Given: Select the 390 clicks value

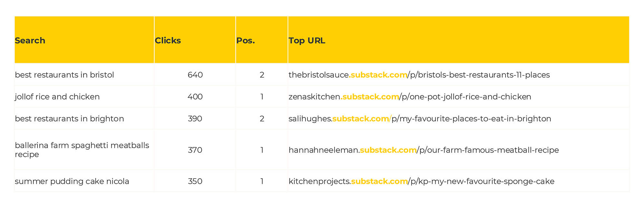Looking at the screenshot, I should tap(195, 119).
